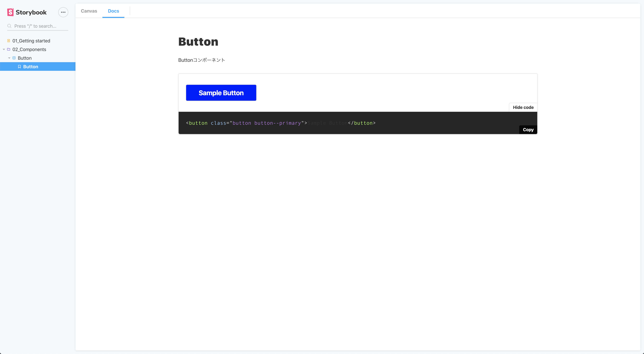Image resolution: width=644 pixels, height=354 pixels.
Task: Click the 02_Components folder icon
Action: 9,49
